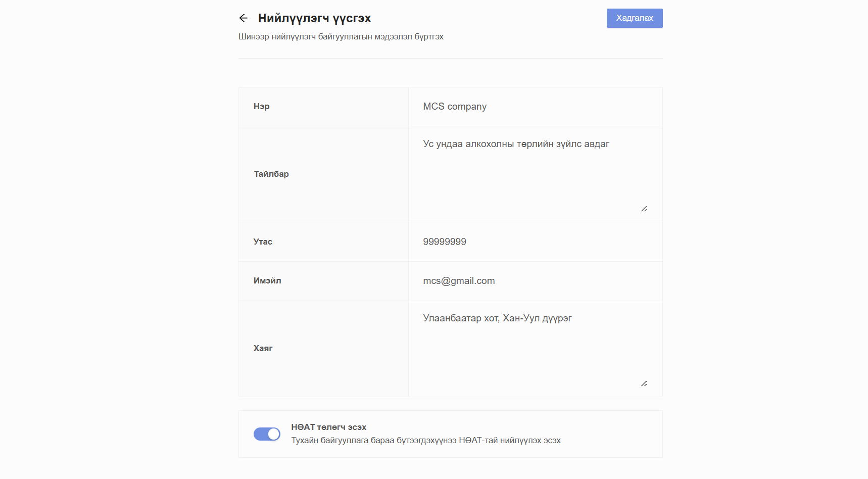Image resolution: width=868 pixels, height=479 pixels.
Task: Click the Тайлбар row label
Action: pos(271,174)
